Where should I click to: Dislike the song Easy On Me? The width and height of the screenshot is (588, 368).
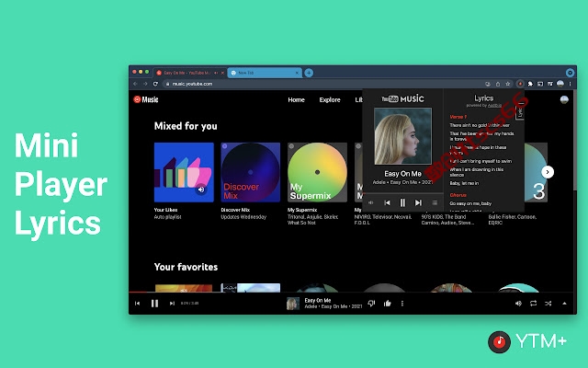[371, 304]
